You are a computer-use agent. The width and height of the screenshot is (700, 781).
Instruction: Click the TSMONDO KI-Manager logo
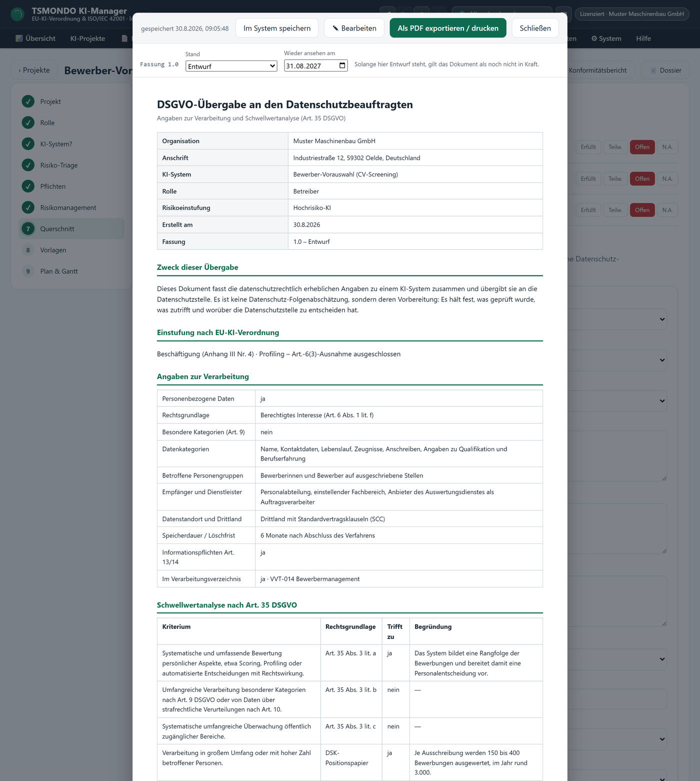click(x=17, y=14)
